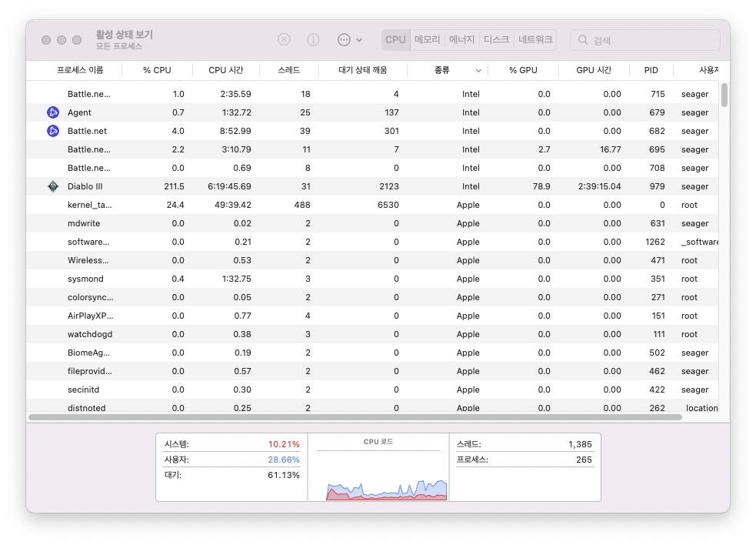
Task: Select the vertical scrollbar thumb
Action: point(724,95)
